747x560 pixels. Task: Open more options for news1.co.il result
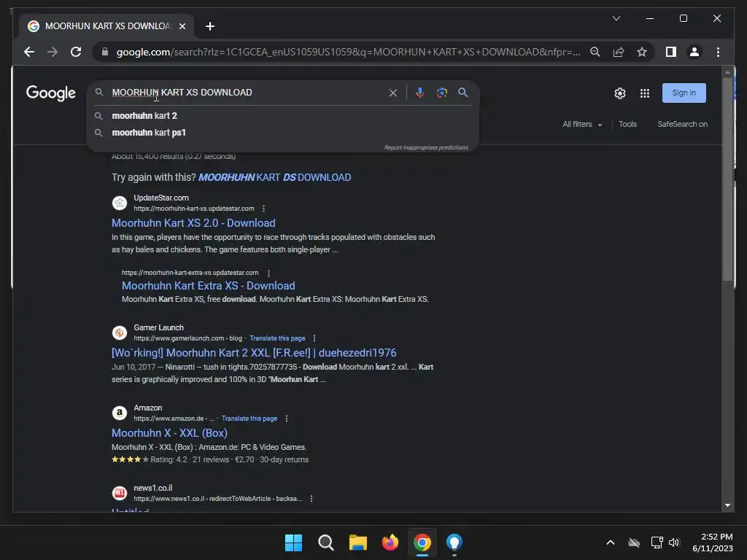pos(311,499)
